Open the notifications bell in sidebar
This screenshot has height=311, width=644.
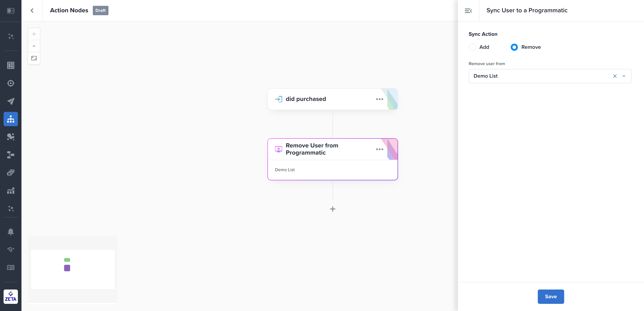point(11,231)
